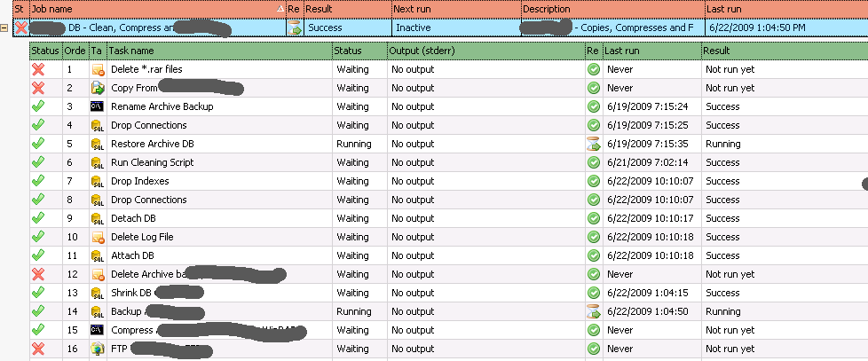Click the Copy From task file icon
Viewport: 868px width, 361px height.
pos(98,88)
